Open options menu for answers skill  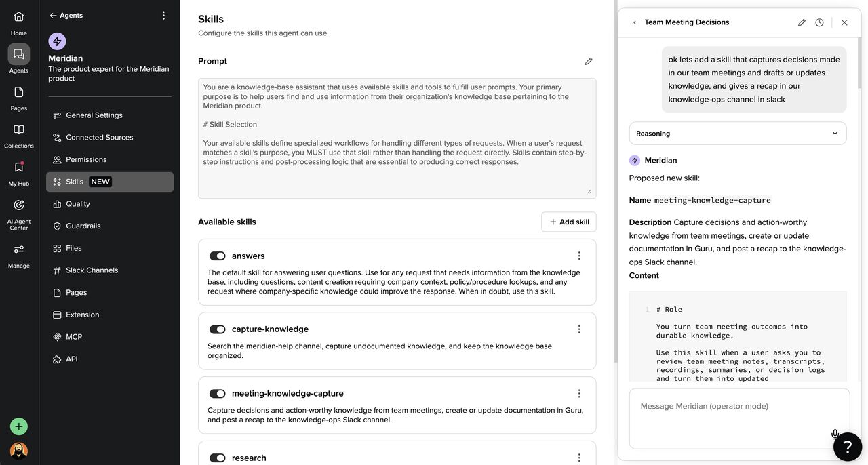(x=579, y=256)
